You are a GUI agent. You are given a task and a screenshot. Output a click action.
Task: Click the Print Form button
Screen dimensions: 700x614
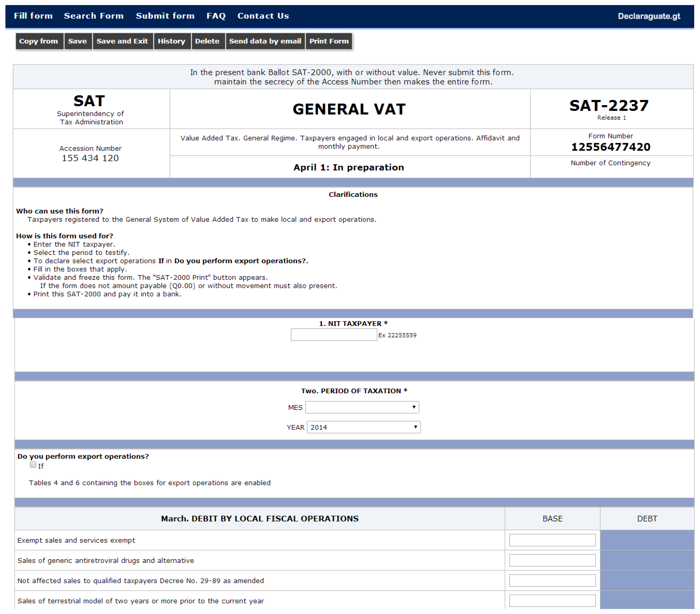329,41
